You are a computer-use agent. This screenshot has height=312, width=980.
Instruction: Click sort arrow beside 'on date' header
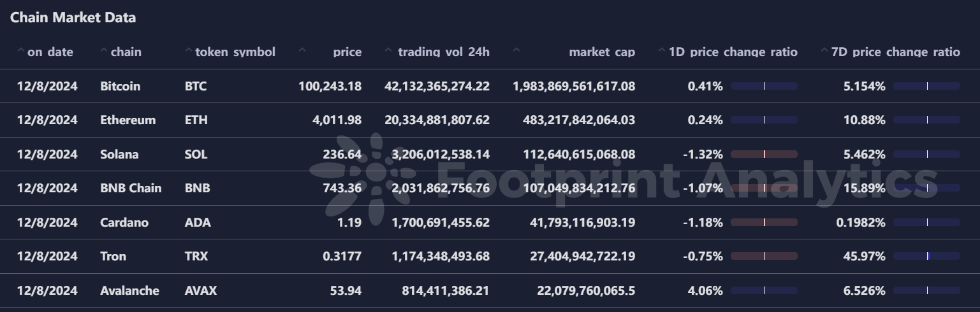pos(21,51)
